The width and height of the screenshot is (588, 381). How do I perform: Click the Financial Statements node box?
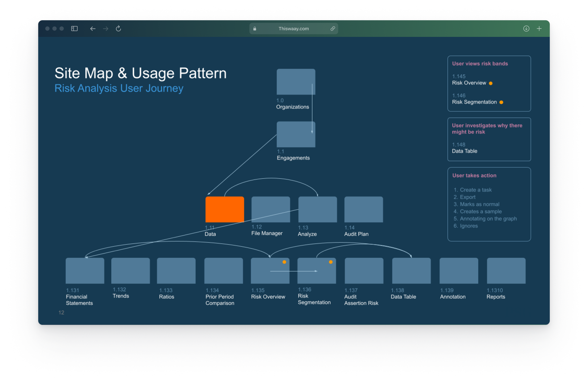coord(85,271)
